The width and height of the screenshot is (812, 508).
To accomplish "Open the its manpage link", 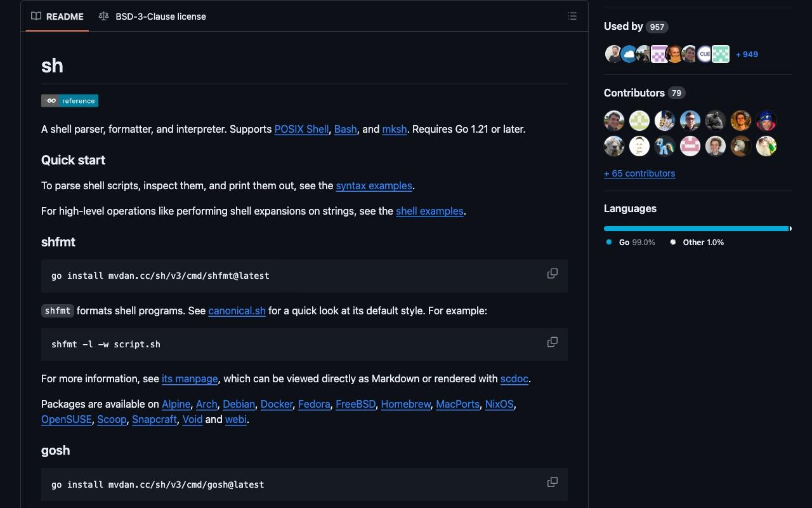I will (190, 378).
